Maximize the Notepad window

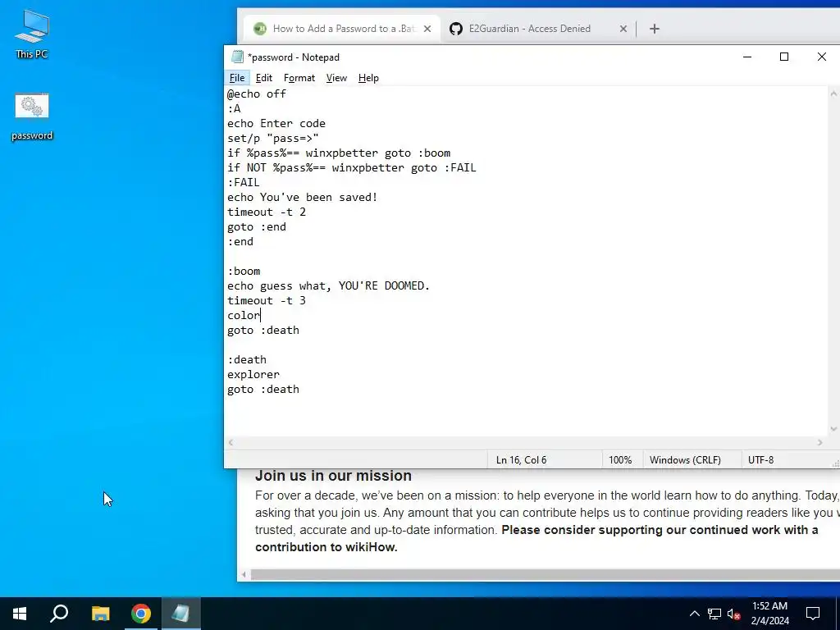pos(783,57)
